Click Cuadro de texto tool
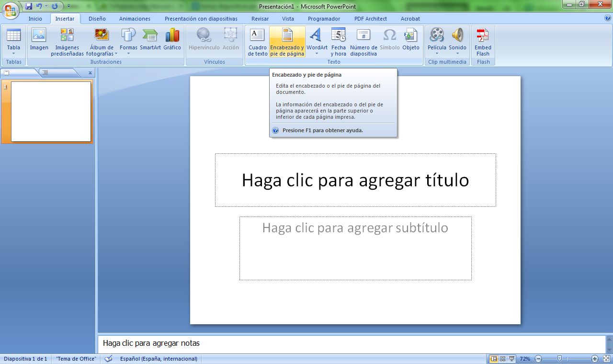 coord(258,36)
